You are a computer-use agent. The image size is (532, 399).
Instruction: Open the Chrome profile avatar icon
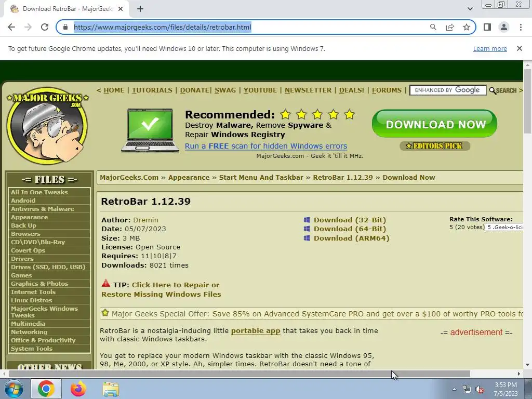504,27
